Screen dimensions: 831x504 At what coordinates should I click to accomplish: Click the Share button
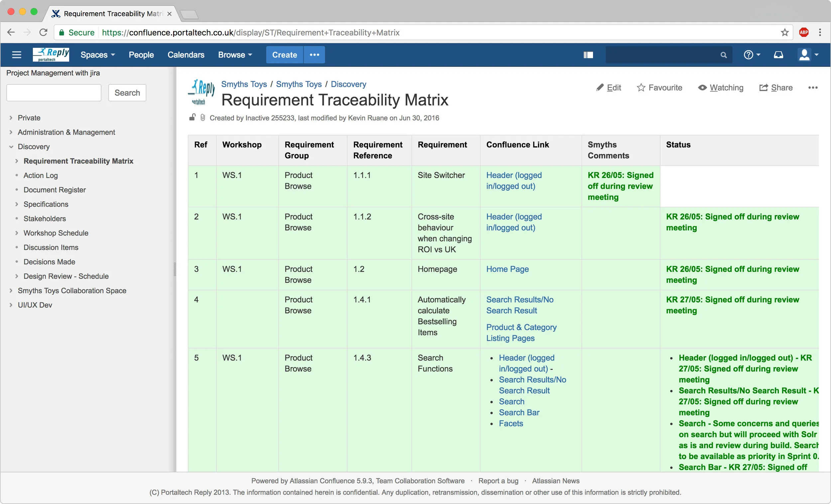[x=776, y=88]
